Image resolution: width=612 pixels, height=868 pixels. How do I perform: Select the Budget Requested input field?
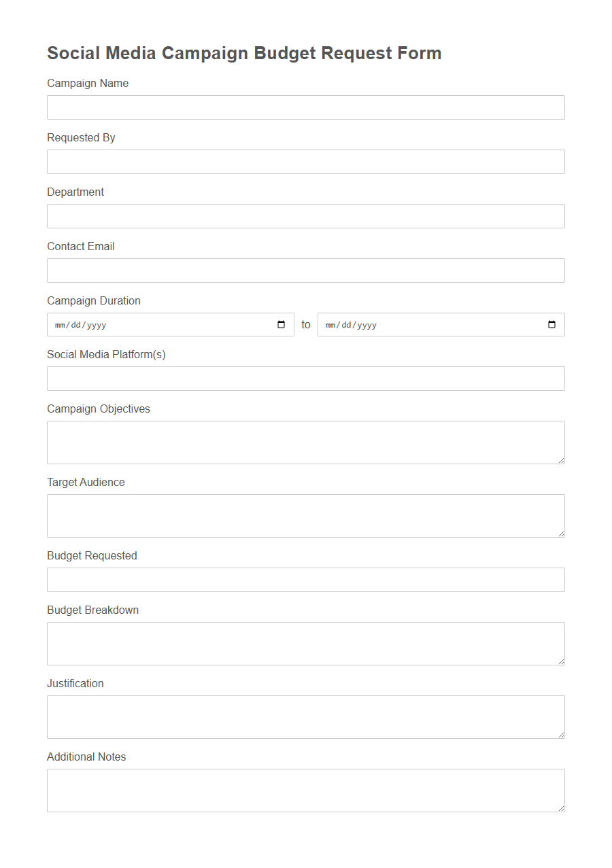pyautogui.click(x=305, y=579)
